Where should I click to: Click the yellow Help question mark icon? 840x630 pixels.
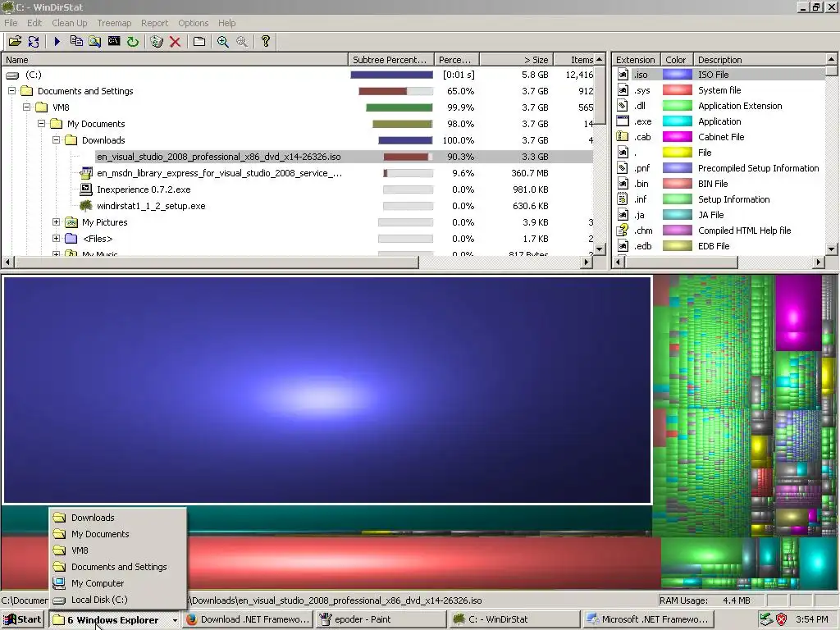click(x=266, y=41)
